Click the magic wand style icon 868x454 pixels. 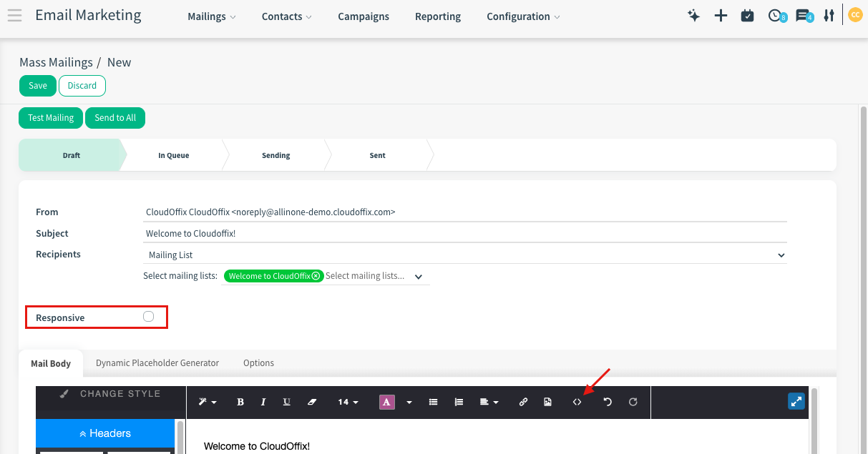pos(208,402)
